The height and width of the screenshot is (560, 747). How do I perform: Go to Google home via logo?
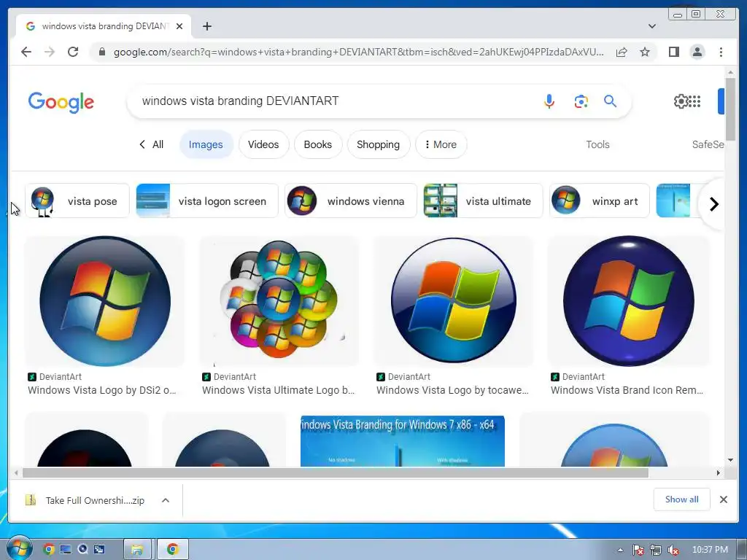point(61,102)
